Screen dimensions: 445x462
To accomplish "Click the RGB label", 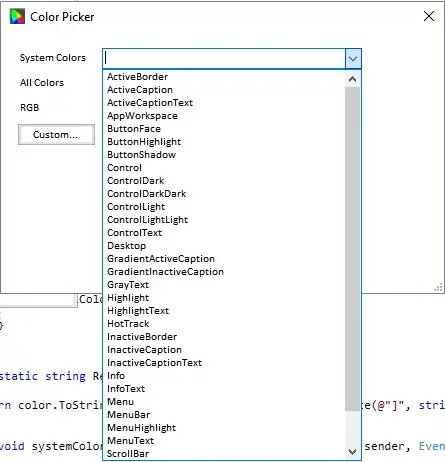I will tap(29, 108).
